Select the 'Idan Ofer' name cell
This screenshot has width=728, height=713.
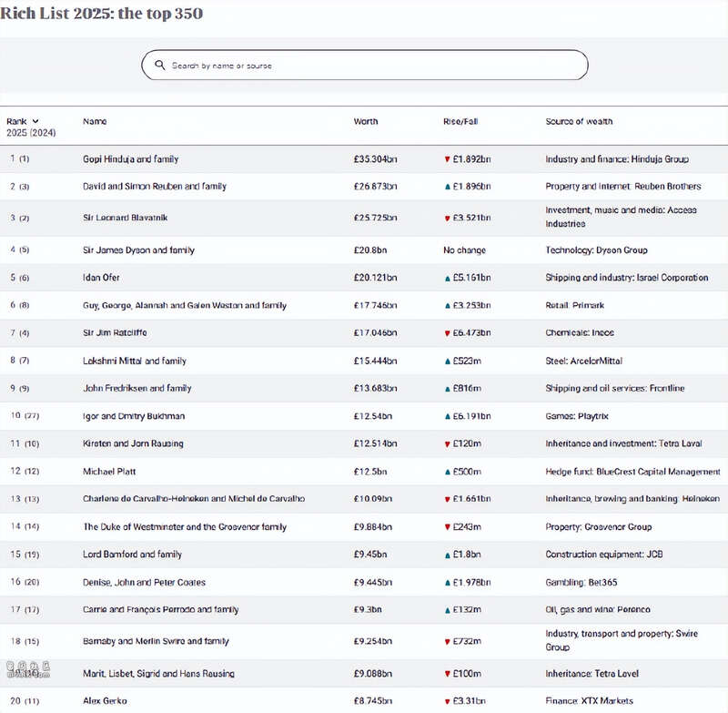(x=101, y=278)
